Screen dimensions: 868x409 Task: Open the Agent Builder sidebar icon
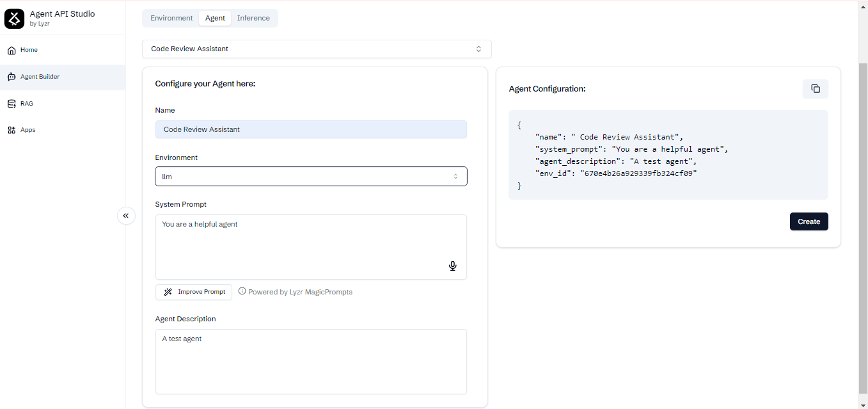tap(11, 76)
